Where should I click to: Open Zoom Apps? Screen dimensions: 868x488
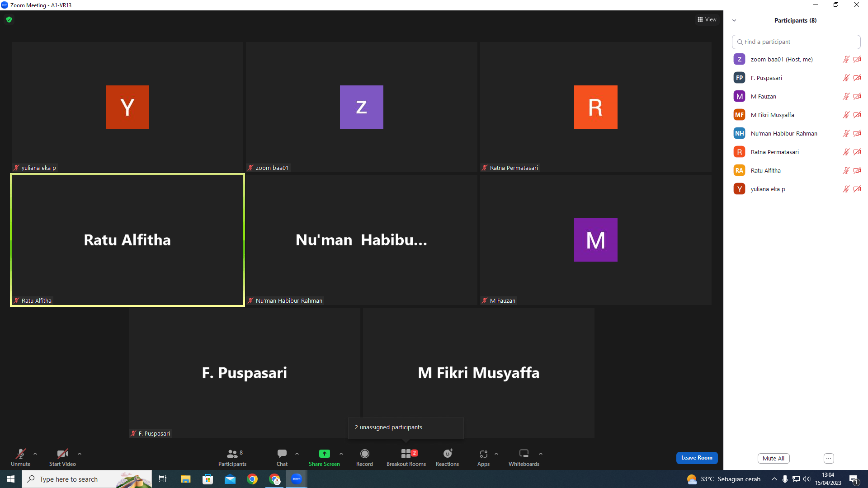coord(483,457)
